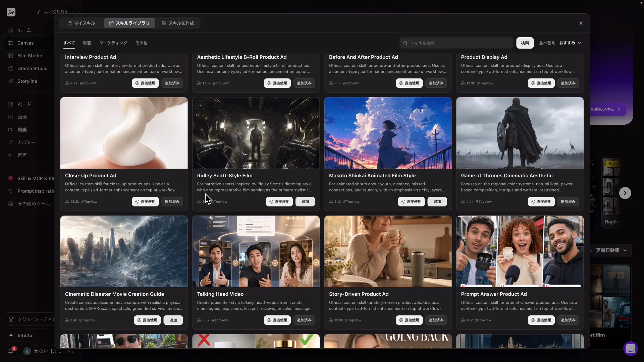Open the Prompt Answer Product Ad thumbnail
This screenshot has height=362, width=644.
[x=520, y=251]
